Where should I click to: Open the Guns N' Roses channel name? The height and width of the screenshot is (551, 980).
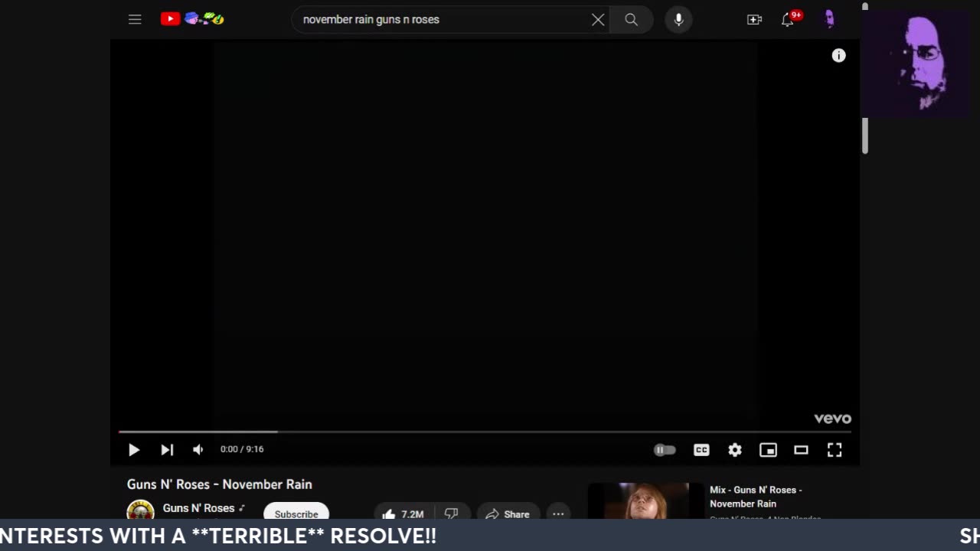(x=198, y=508)
